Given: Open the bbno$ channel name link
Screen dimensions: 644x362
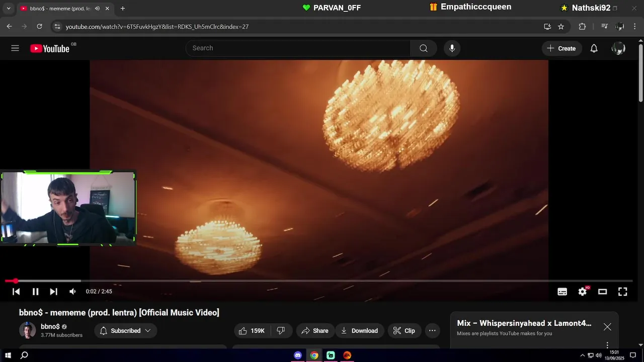Looking at the screenshot, I should (50, 327).
